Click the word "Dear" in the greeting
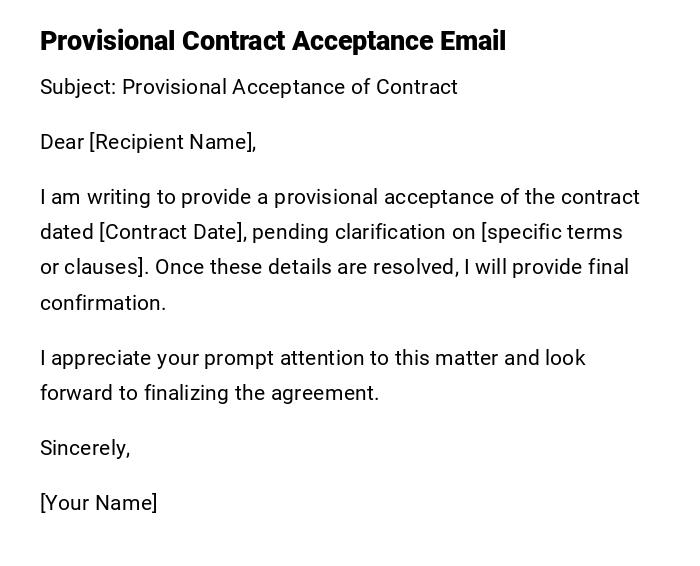700x566 pixels. tap(62, 142)
